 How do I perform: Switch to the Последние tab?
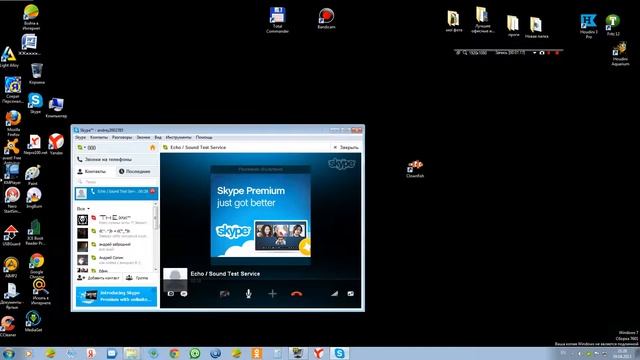pos(135,171)
